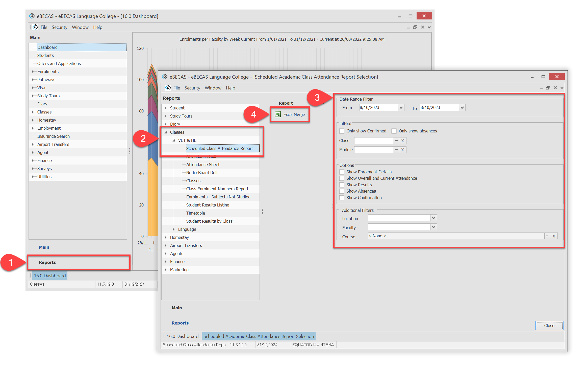The width and height of the screenshot is (588, 370).
Task: Enable the Only show Confirmed checkbox
Action: (342, 131)
